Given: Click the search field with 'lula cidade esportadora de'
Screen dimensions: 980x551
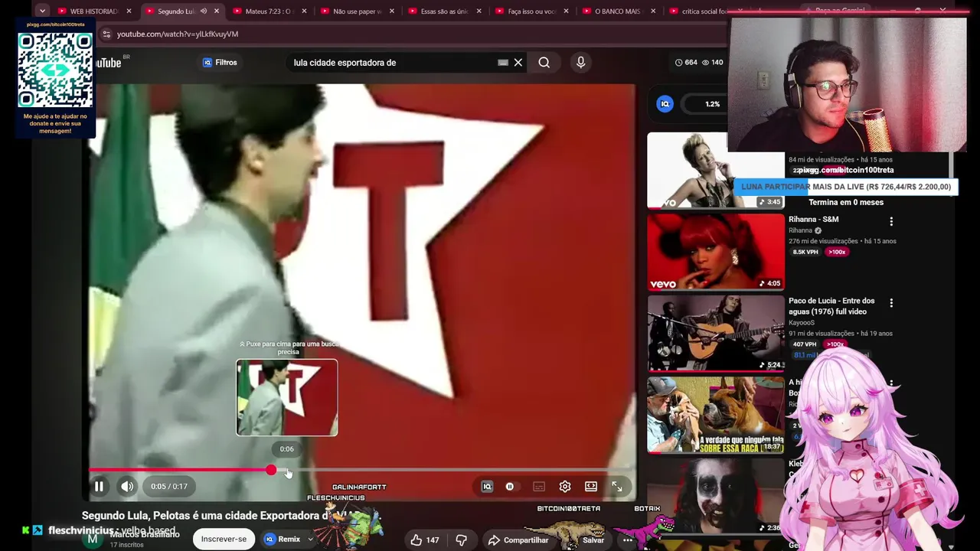Looking at the screenshot, I should (x=392, y=63).
